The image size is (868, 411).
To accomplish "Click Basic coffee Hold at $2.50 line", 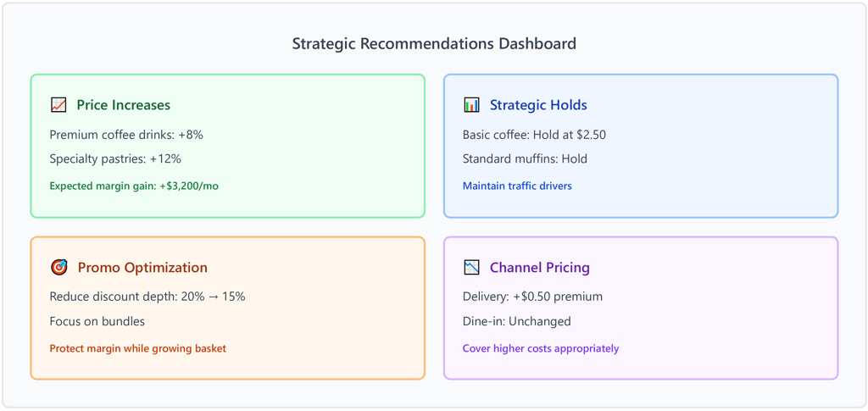I will click(534, 135).
